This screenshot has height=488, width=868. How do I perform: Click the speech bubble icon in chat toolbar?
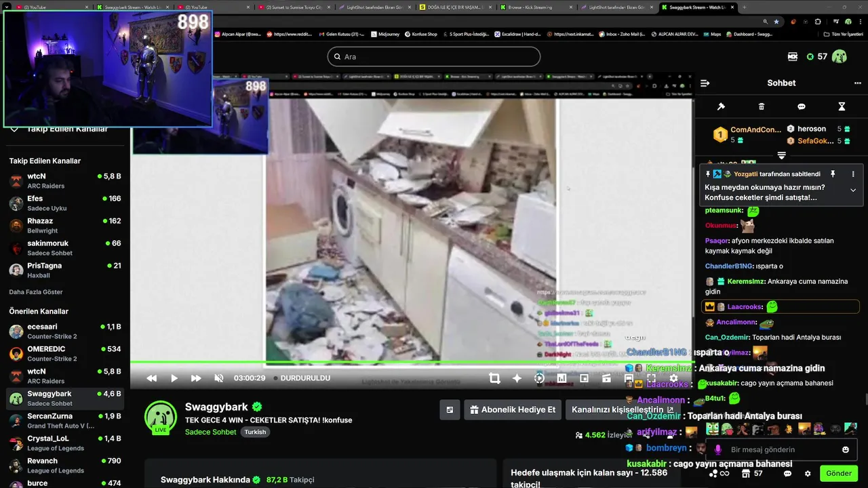click(802, 106)
